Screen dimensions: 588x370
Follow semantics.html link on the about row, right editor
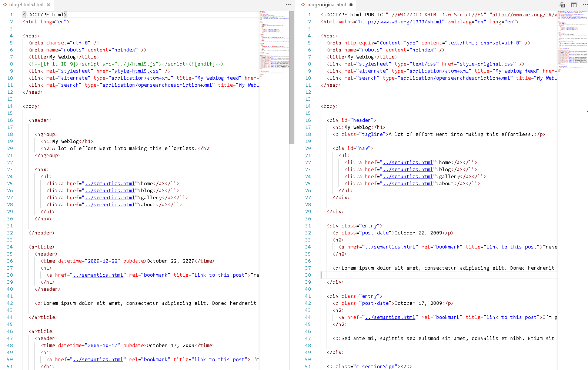point(408,183)
